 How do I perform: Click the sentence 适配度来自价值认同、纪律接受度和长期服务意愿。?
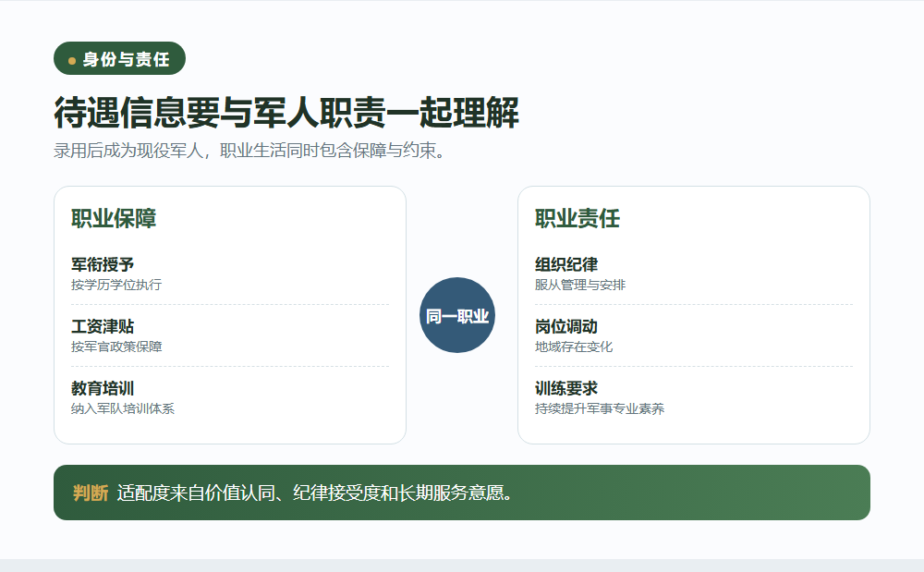click(314, 493)
